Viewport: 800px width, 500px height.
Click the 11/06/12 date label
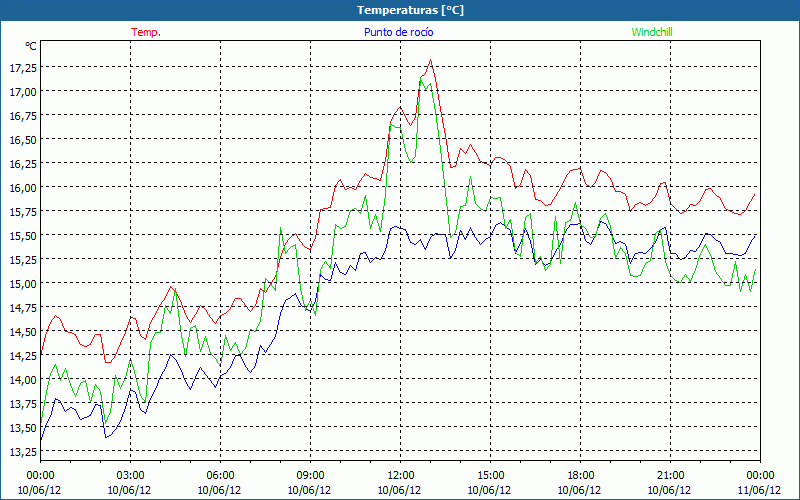coord(759,490)
